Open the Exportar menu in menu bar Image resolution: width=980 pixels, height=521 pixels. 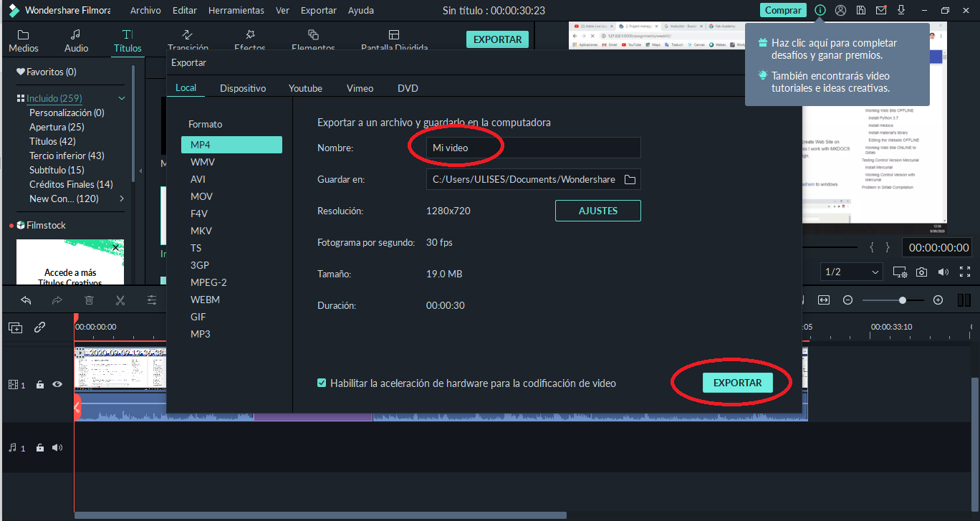coord(319,11)
